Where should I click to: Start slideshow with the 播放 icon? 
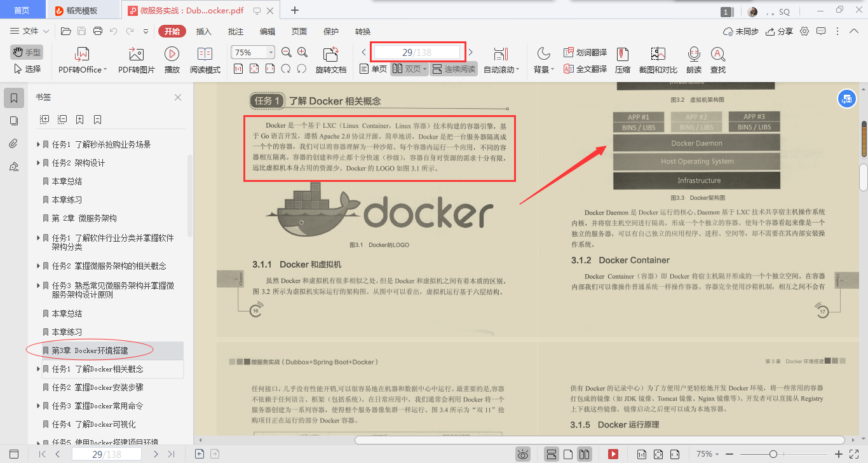[x=172, y=54]
